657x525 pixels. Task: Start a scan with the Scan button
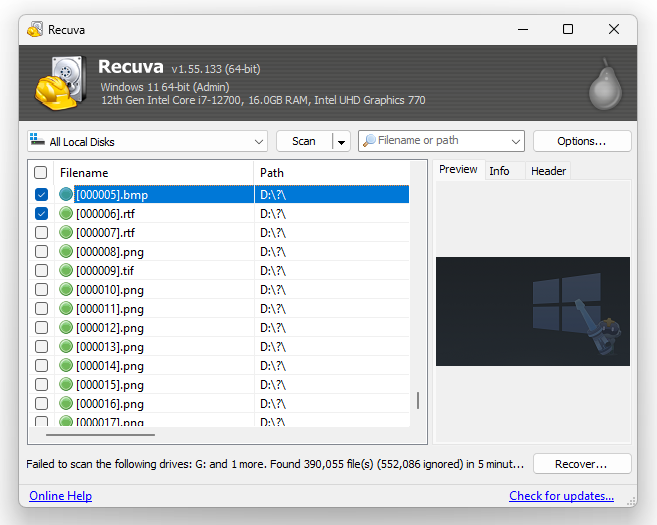pyautogui.click(x=304, y=141)
